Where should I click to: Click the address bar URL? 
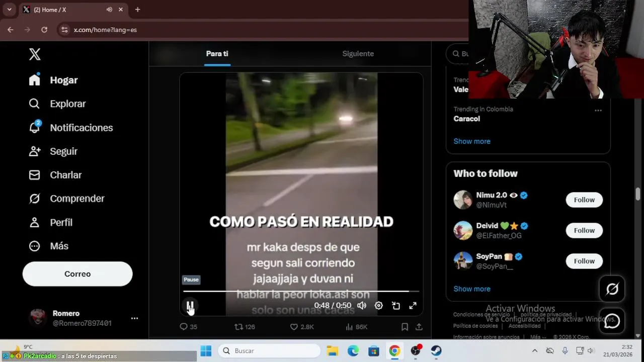coord(105,30)
